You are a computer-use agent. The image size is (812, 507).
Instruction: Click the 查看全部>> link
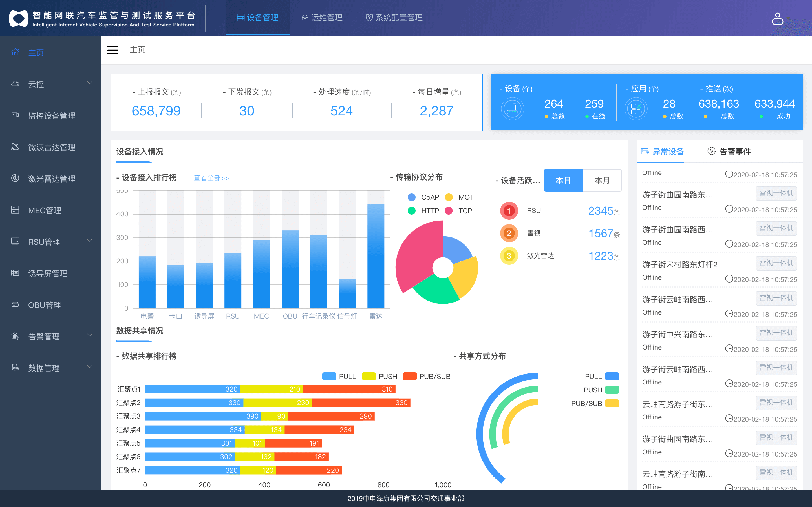pyautogui.click(x=211, y=178)
